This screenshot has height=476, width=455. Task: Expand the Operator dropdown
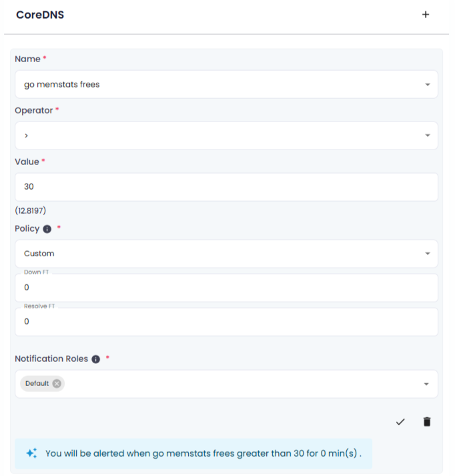[427, 136]
